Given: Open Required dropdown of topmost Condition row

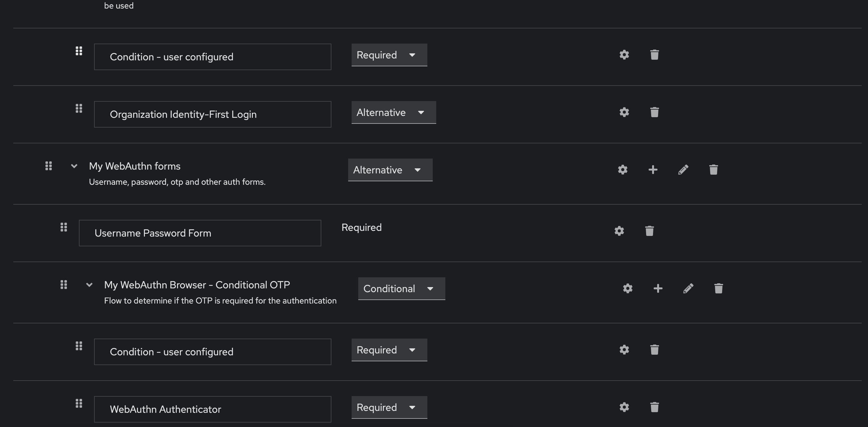Looking at the screenshot, I should click(389, 55).
